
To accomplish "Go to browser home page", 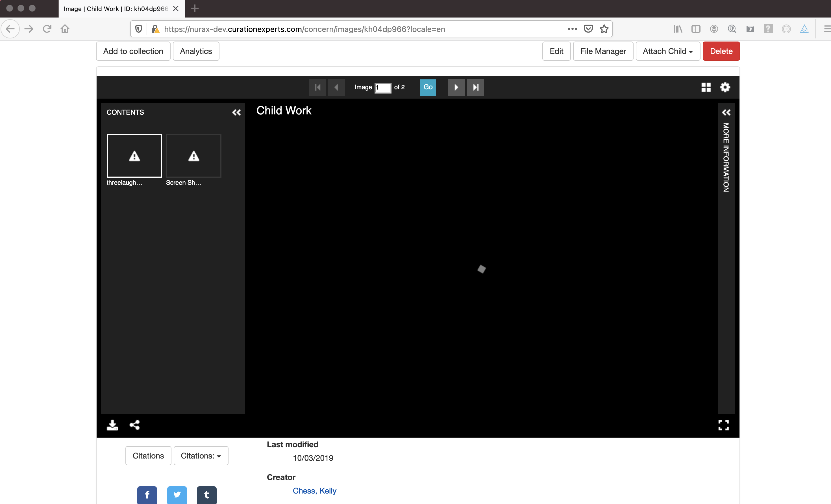I will click(65, 29).
